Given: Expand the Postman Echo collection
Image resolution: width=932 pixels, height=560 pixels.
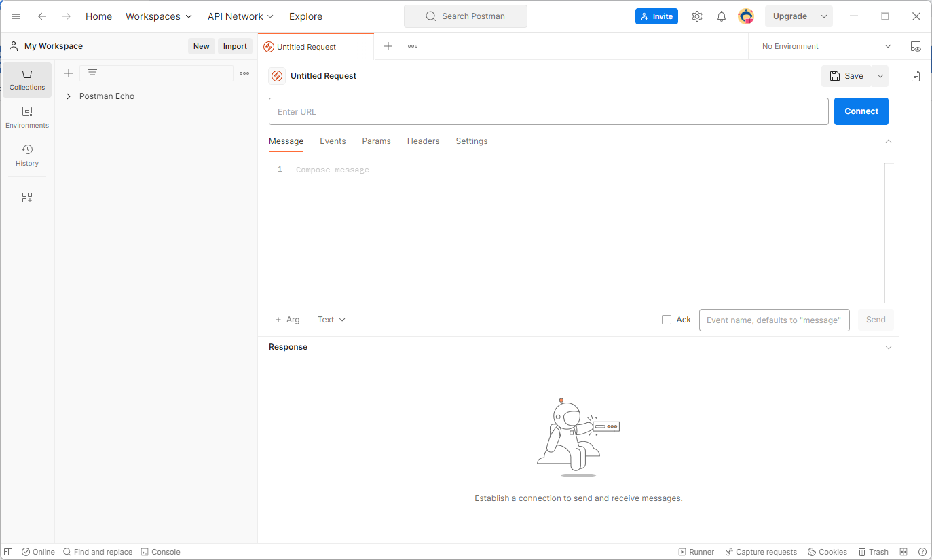Looking at the screenshot, I should point(69,96).
